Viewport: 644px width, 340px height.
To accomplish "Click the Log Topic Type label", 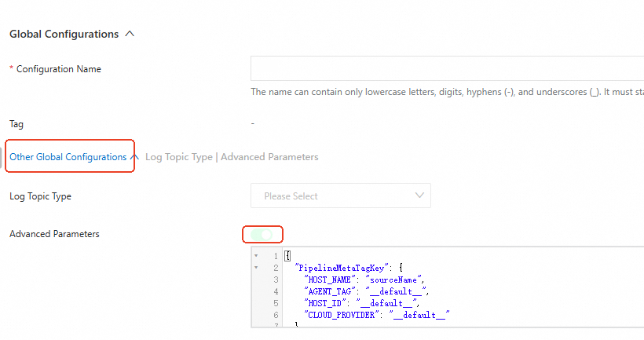I will point(40,196).
